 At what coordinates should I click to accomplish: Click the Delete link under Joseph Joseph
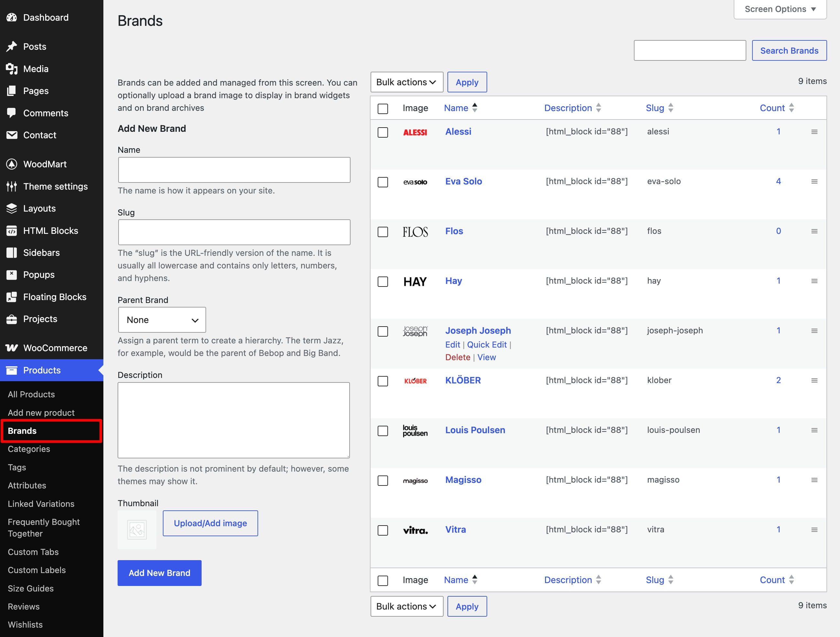(457, 357)
